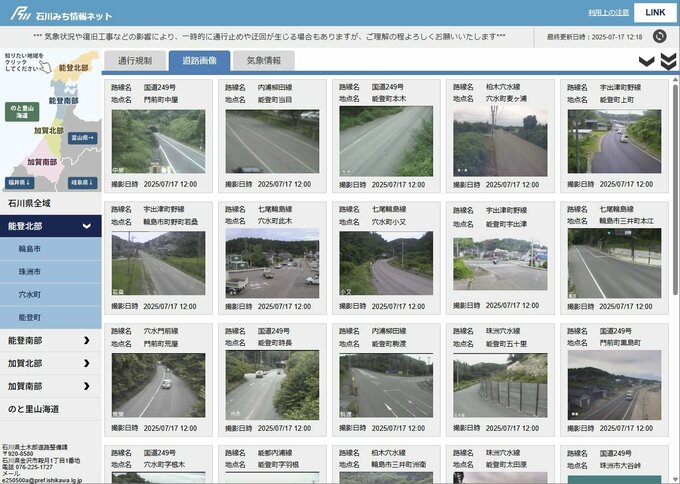The height and width of the screenshot is (484, 680).
Task: Click the のと里山海道 map button
Action: pos(22,112)
